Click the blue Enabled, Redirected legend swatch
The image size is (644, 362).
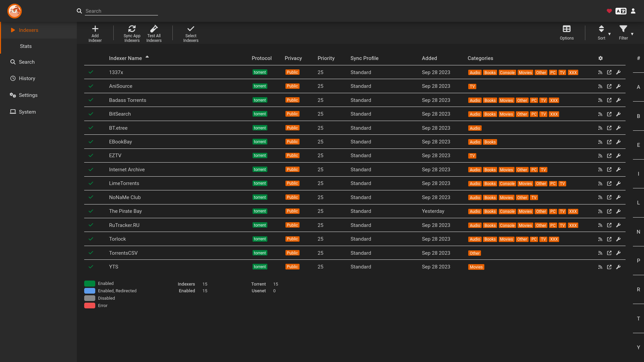click(x=90, y=291)
